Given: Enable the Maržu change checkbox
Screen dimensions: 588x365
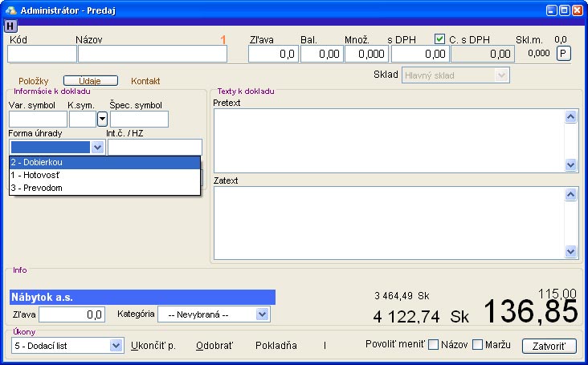Looking at the screenshot, I should (x=478, y=345).
